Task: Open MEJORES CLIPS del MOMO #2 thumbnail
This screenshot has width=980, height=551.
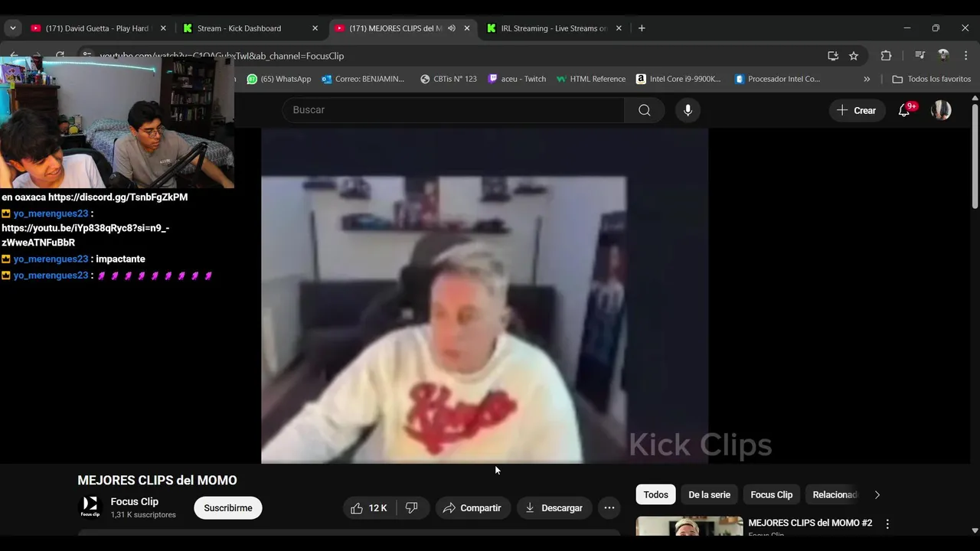Action: (689, 527)
